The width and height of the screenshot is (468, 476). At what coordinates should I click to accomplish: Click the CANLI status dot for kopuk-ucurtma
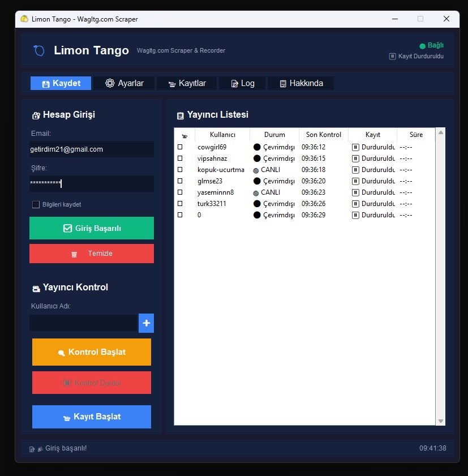pyautogui.click(x=256, y=170)
